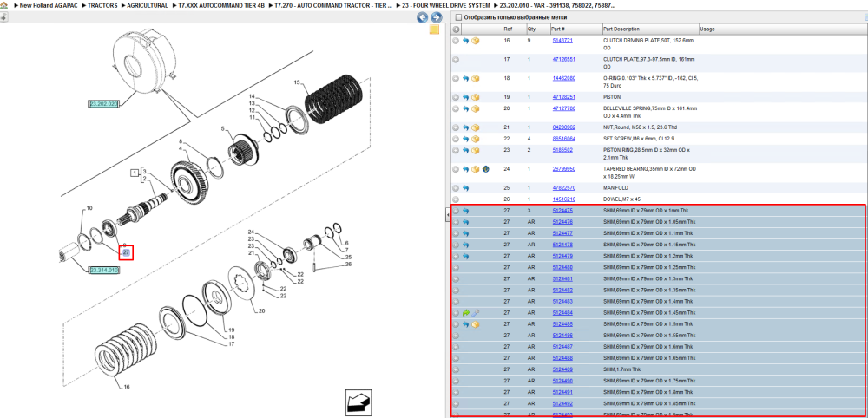
Task: Open part number link 5124482
Action: pos(562,291)
